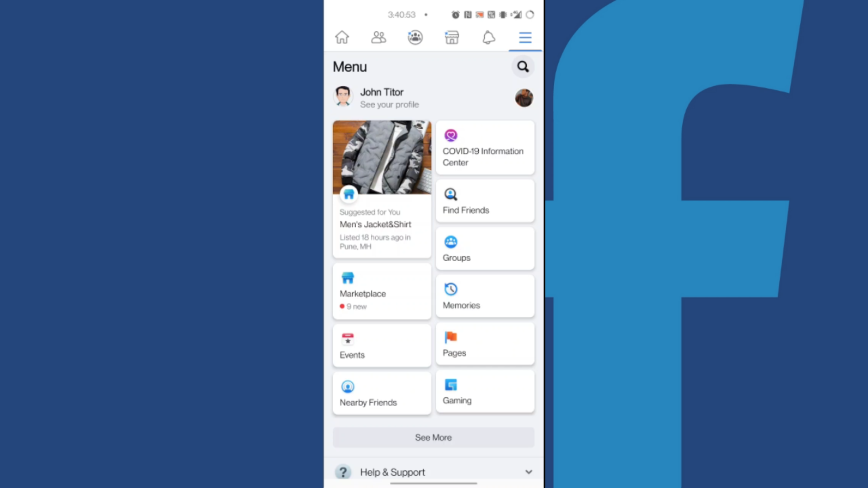This screenshot has height=488, width=868.
Task: Select the Find Friends magnifier icon
Action: 451,194
